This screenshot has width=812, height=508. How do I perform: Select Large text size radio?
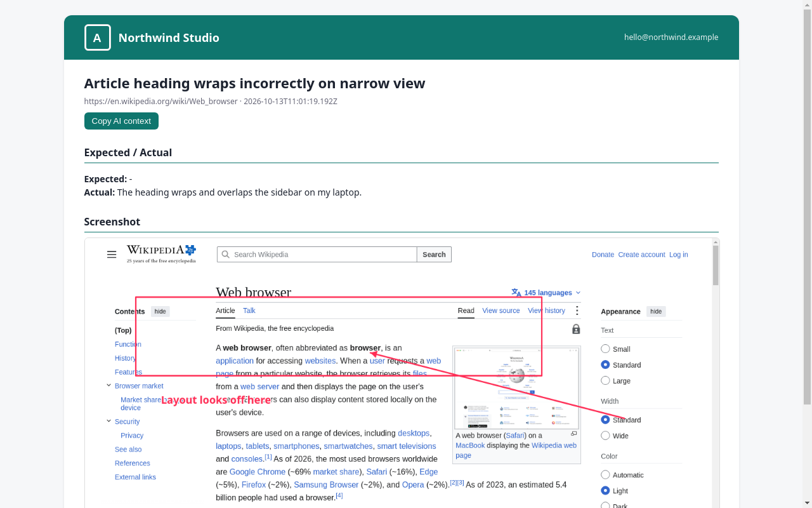coord(605,380)
